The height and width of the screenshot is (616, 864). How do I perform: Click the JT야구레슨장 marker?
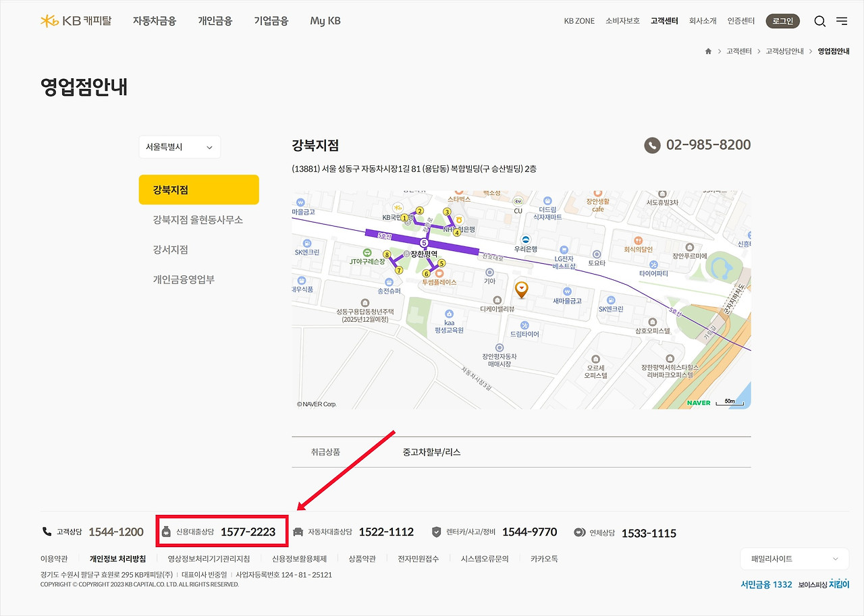pos(367,252)
